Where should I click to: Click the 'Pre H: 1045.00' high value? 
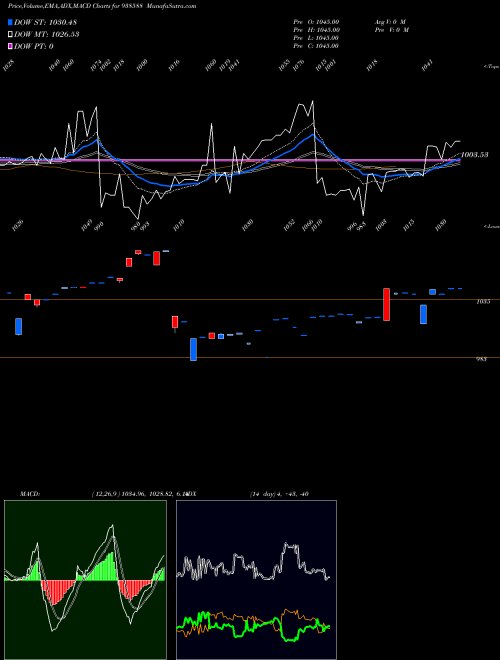tap(316, 29)
